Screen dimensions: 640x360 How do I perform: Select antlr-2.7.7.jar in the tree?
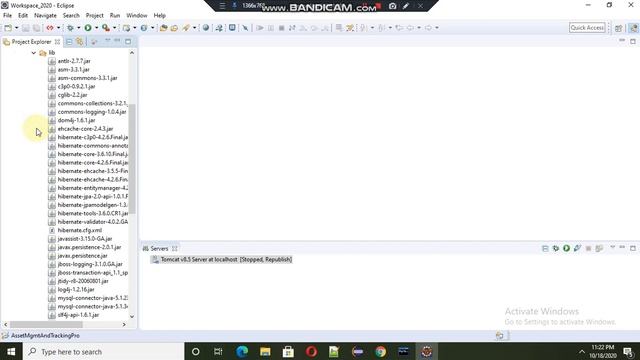[74, 61]
